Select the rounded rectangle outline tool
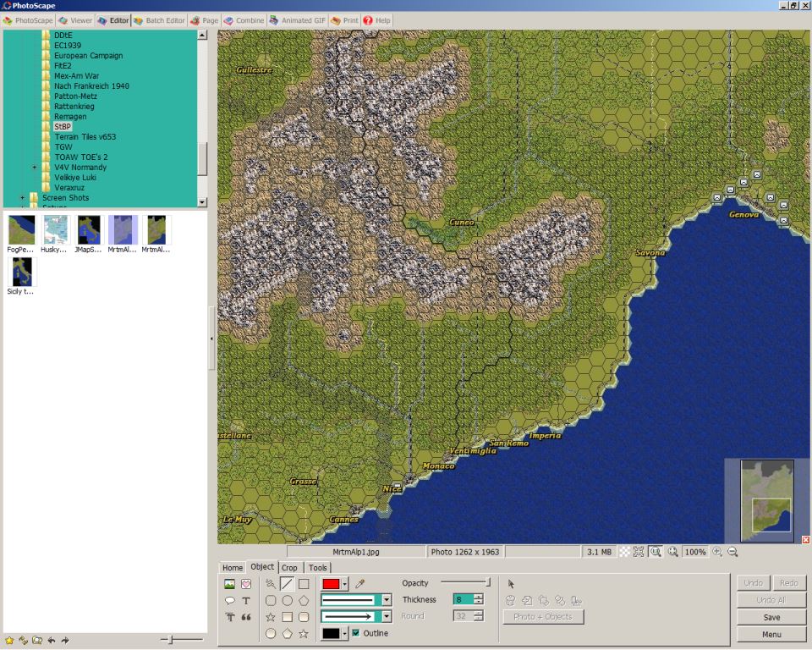Viewport: 812px width, 650px height. click(271, 600)
